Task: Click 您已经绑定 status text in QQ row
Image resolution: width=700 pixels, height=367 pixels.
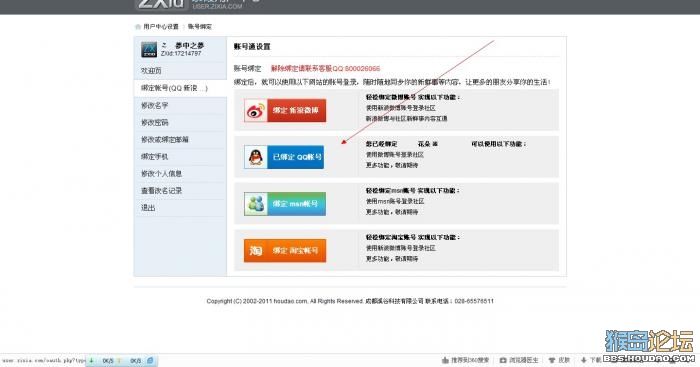Action: pos(381,144)
